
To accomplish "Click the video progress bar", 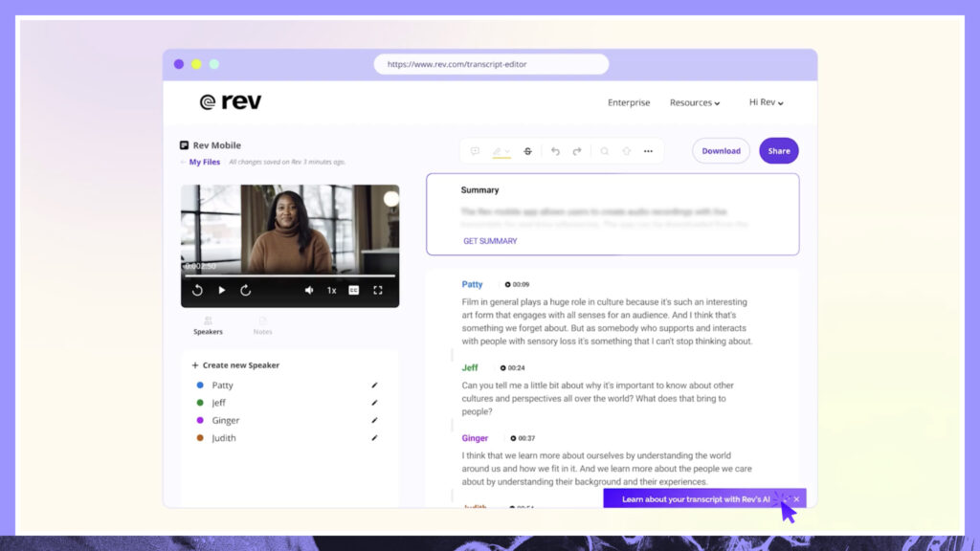I will (x=289, y=275).
